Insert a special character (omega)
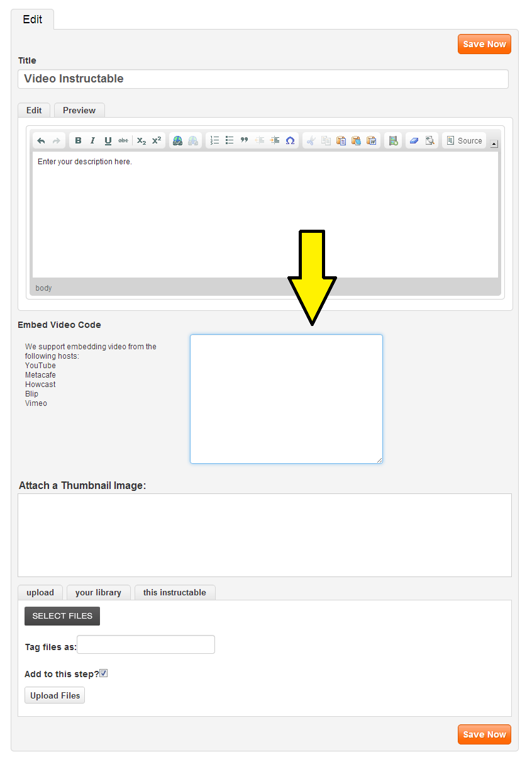Viewport: 532px width, 764px height. click(x=290, y=141)
